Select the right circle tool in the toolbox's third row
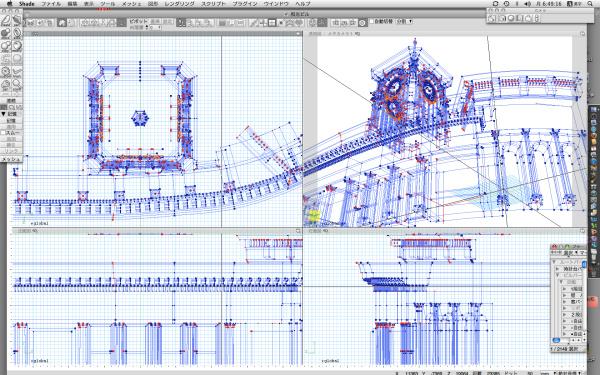The height and width of the screenshot is (375, 600). pos(17,46)
